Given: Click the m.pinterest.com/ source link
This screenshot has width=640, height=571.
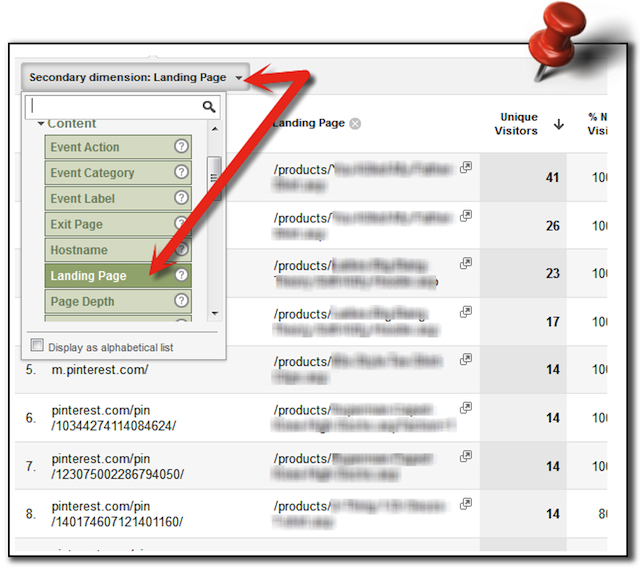Looking at the screenshot, I should [x=100, y=370].
